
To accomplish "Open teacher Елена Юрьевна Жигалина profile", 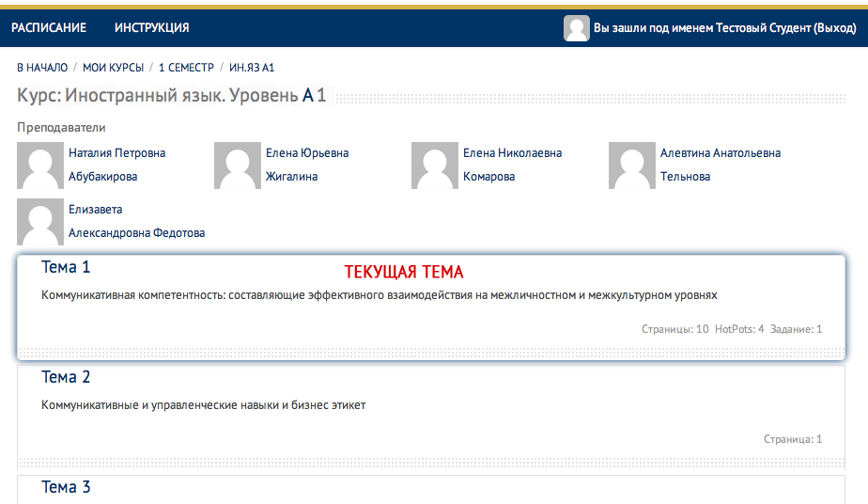I will point(307,165).
